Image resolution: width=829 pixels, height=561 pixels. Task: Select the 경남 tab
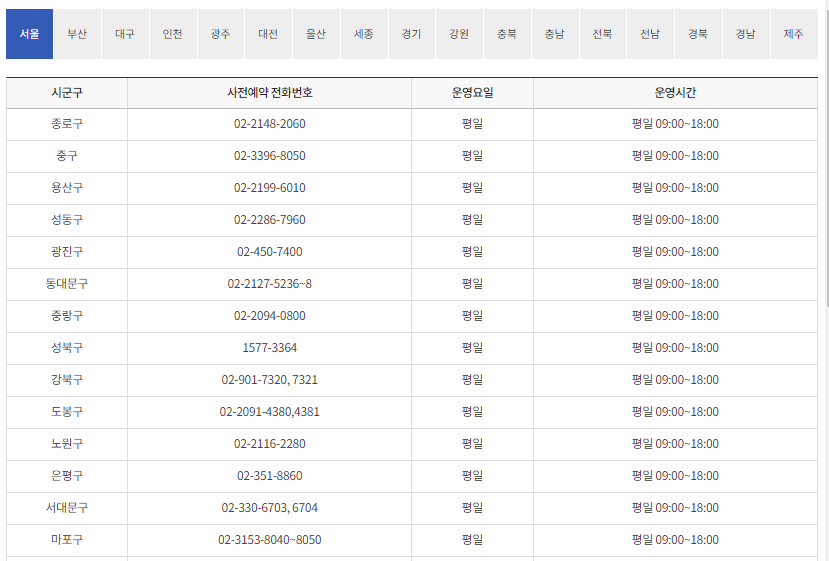[x=746, y=34]
